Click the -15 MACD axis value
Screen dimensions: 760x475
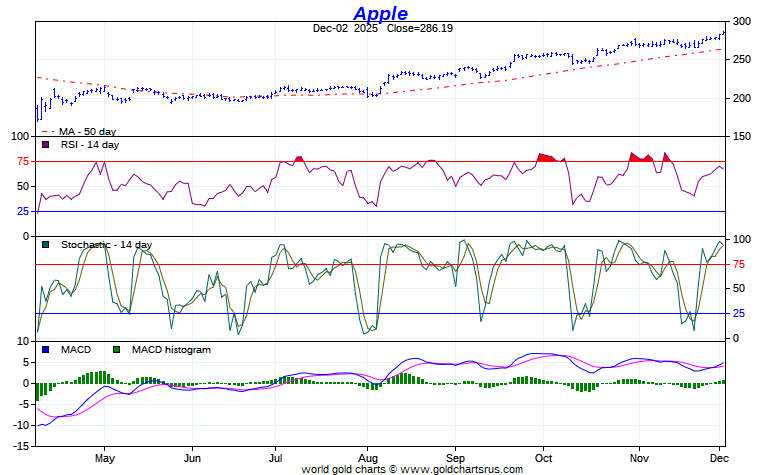pos(20,446)
